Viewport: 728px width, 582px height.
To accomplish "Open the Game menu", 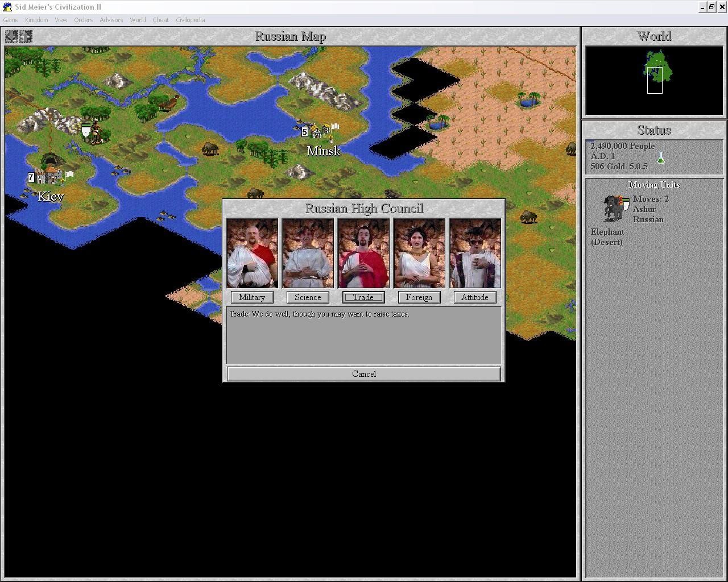I will point(11,20).
